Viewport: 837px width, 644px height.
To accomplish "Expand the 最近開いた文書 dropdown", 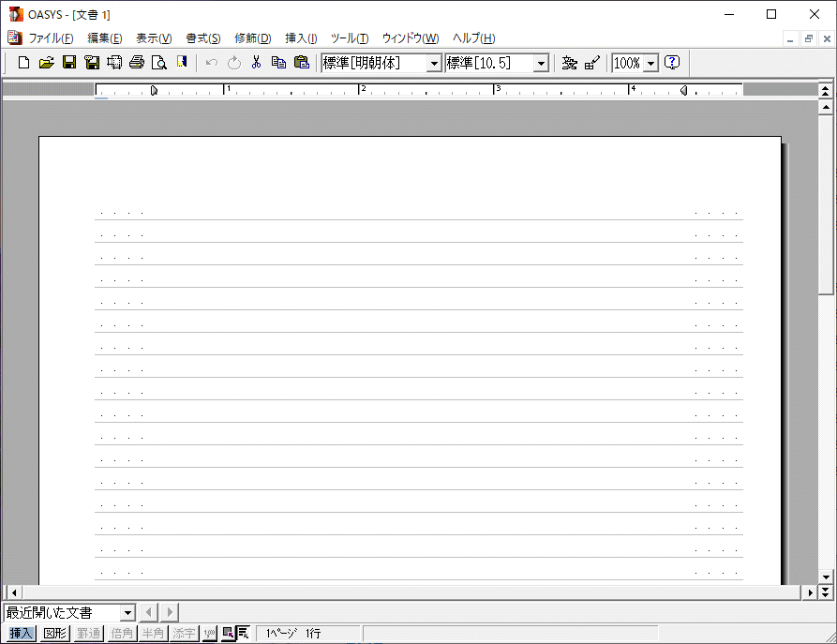I will click(127, 612).
